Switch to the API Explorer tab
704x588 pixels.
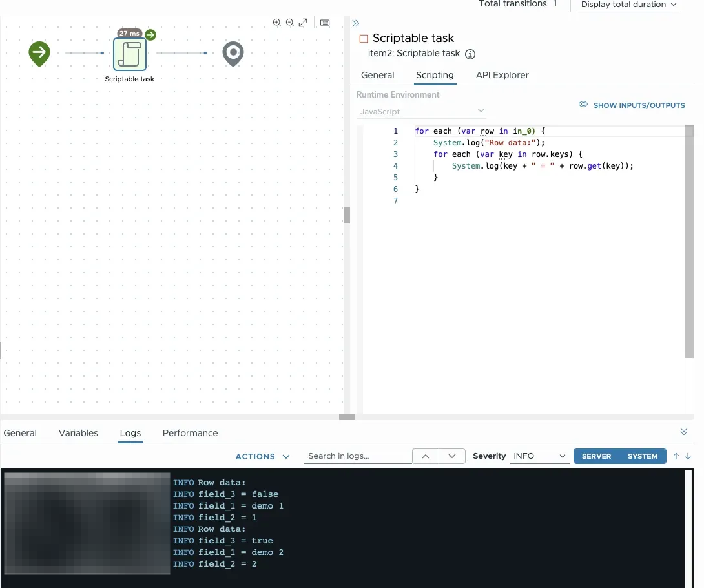point(502,75)
